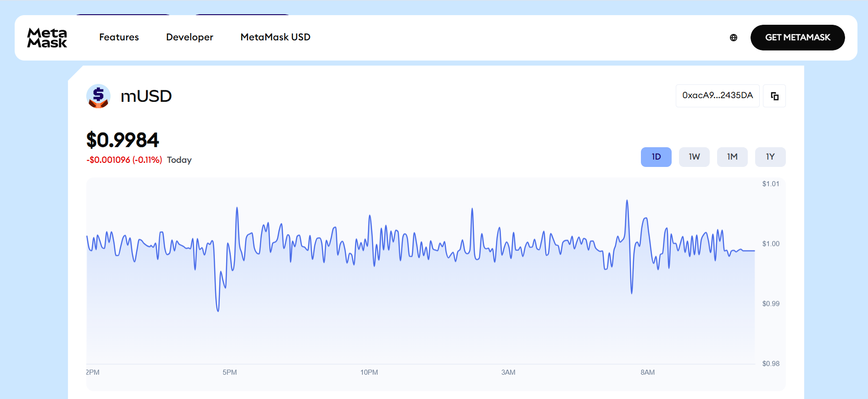Click the $1.00 axis label
Image resolution: width=868 pixels, height=399 pixels.
[771, 244]
